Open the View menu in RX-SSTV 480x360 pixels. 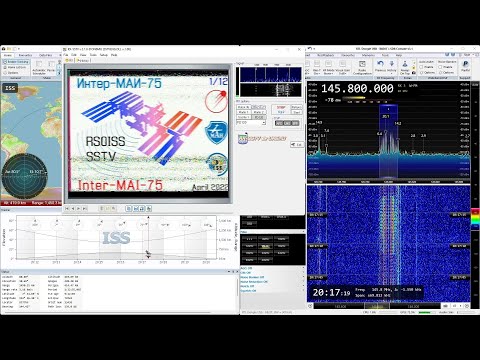pyautogui.click(x=83, y=55)
